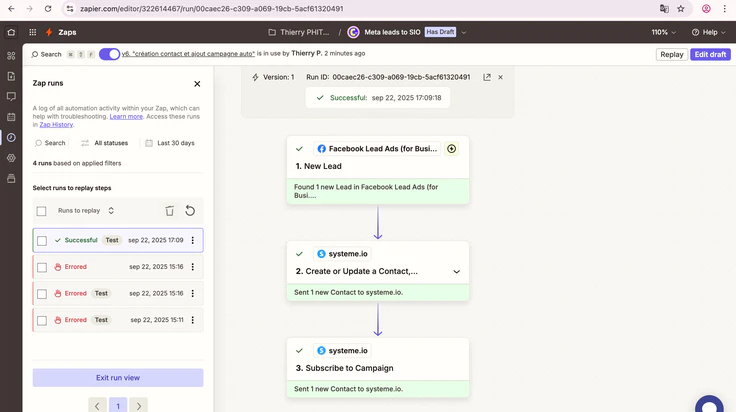Reload the page with refresh icon
The width and height of the screenshot is (736, 412).
click(48, 8)
